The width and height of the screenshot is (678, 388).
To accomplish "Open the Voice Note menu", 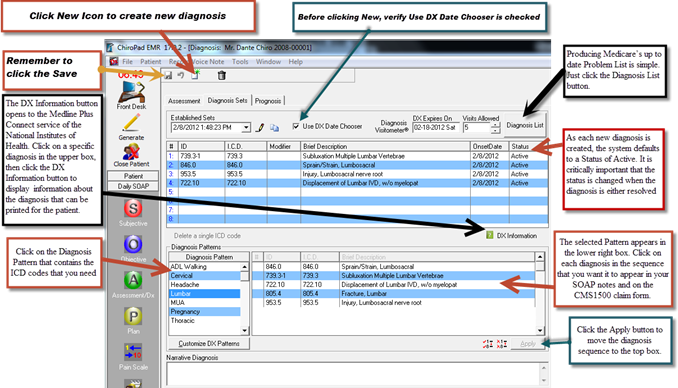I will point(208,62).
